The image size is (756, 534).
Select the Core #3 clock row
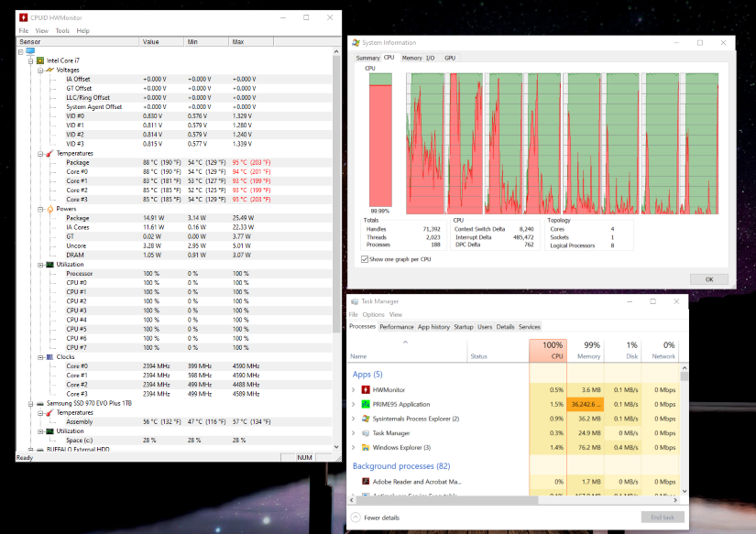pos(197,394)
